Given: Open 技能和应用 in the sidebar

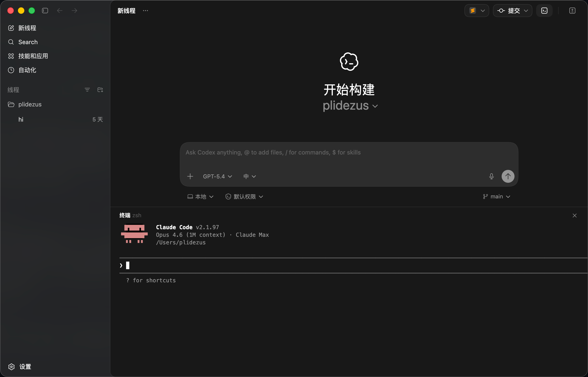Looking at the screenshot, I should pyautogui.click(x=33, y=56).
